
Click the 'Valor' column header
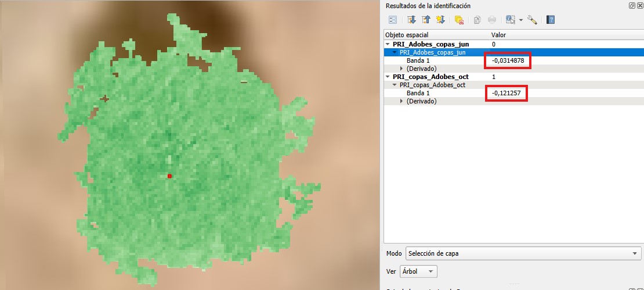[499, 35]
